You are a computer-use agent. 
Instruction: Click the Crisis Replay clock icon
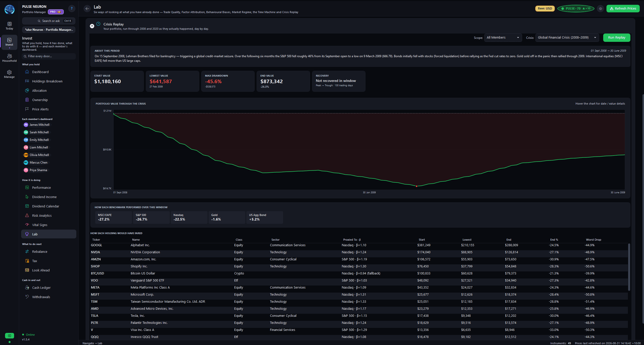tap(98, 24)
